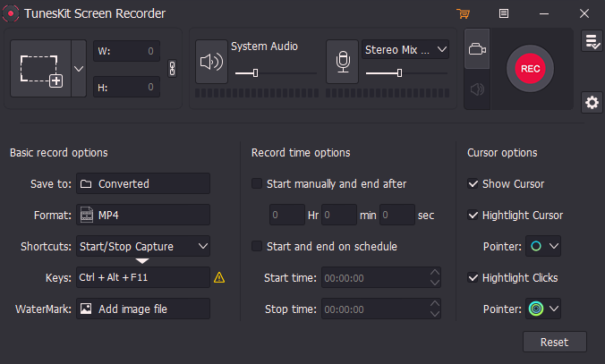Expand the capture area dropdown arrow
This screenshot has height=364, width=605.
click(x=78, y=69)
